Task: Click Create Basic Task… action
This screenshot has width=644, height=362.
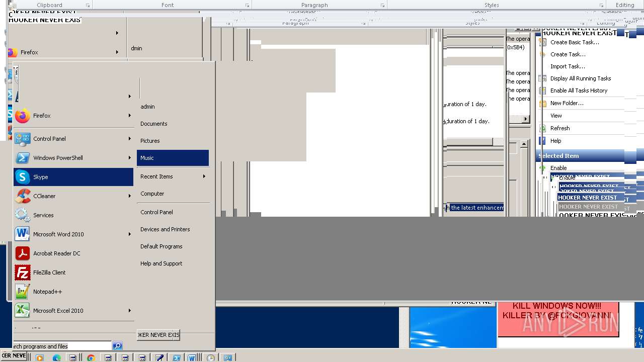Action: pyautogui.click(x=575, y=42)
